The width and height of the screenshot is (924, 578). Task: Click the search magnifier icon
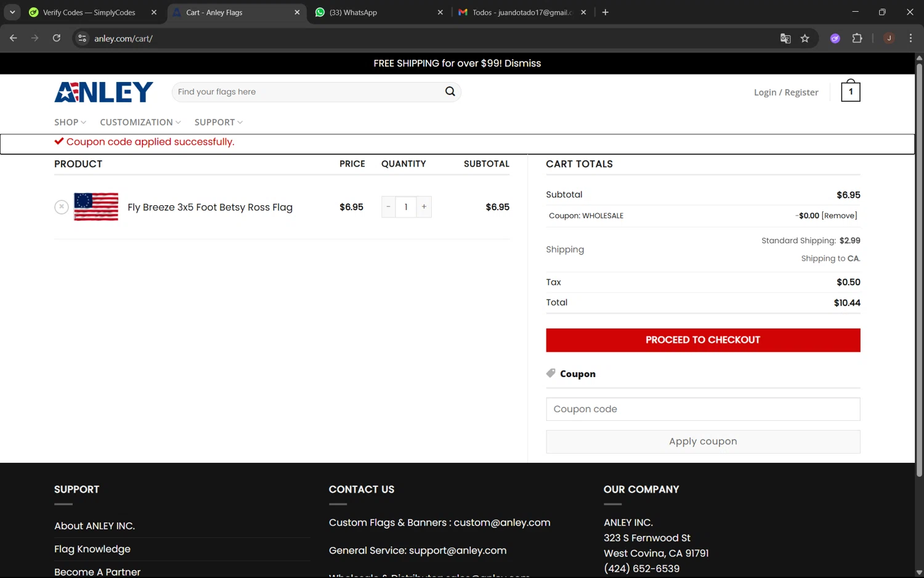point(450,92)
